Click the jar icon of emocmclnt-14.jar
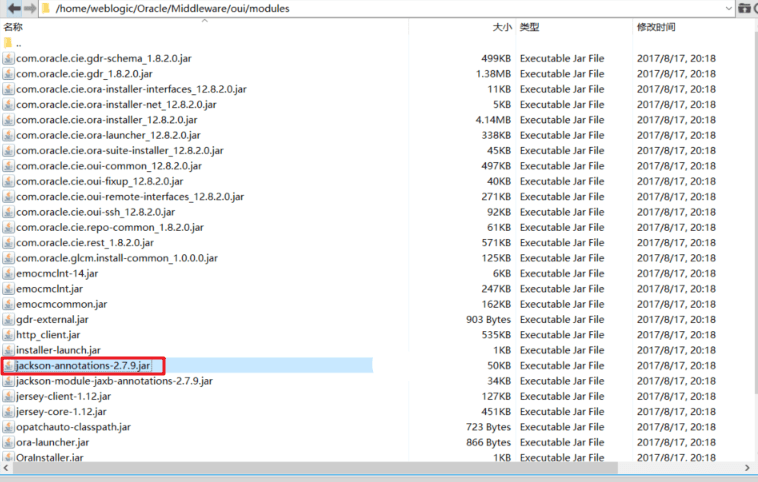The width and height of the screenshot is (758, 482). pos(8,274)
